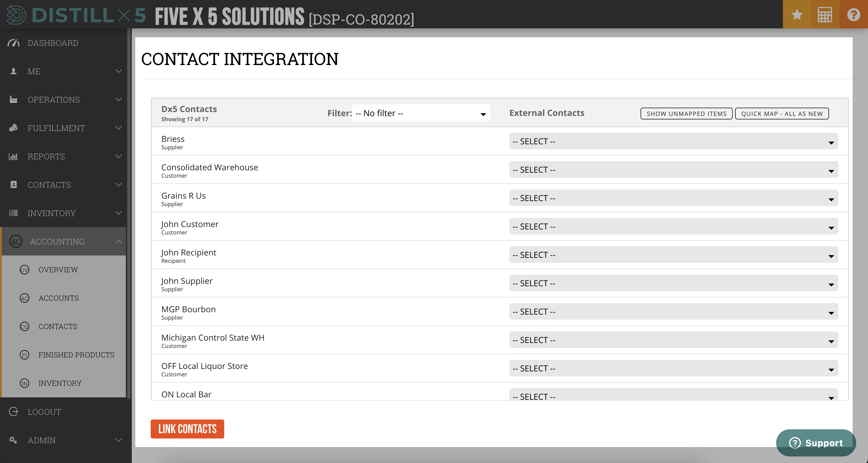This screenshot has width=868, height=463.
Task: Open the Briess external contact SELECT dropdown
Action: (674, 141)
